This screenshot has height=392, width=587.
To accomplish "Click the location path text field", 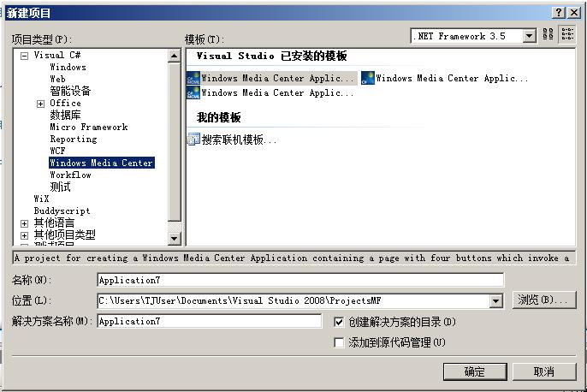I will pos(293,300).
